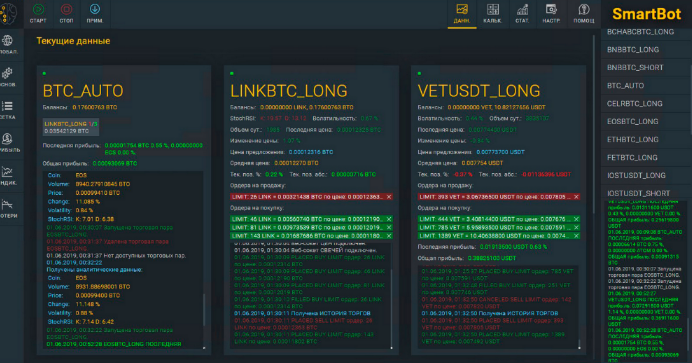Open the СТАТ. statistics icon
The width and height of the screenshot is (692, 363).
click(522, 9)
